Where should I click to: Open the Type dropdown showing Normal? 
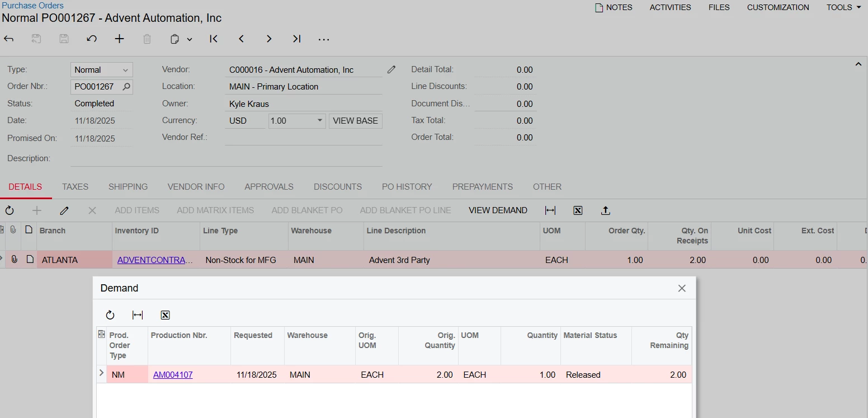click(x=102, y=70)
